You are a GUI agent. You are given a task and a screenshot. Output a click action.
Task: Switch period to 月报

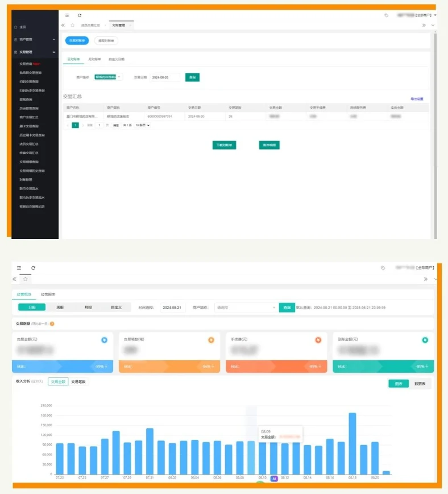88,307
